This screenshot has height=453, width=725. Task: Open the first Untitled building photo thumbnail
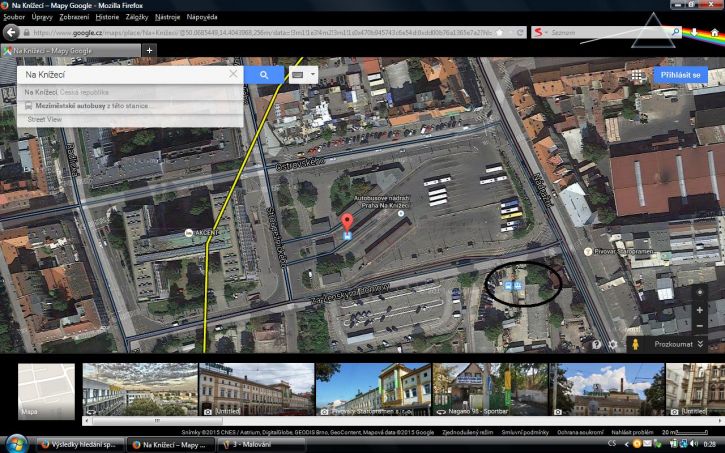257,389
